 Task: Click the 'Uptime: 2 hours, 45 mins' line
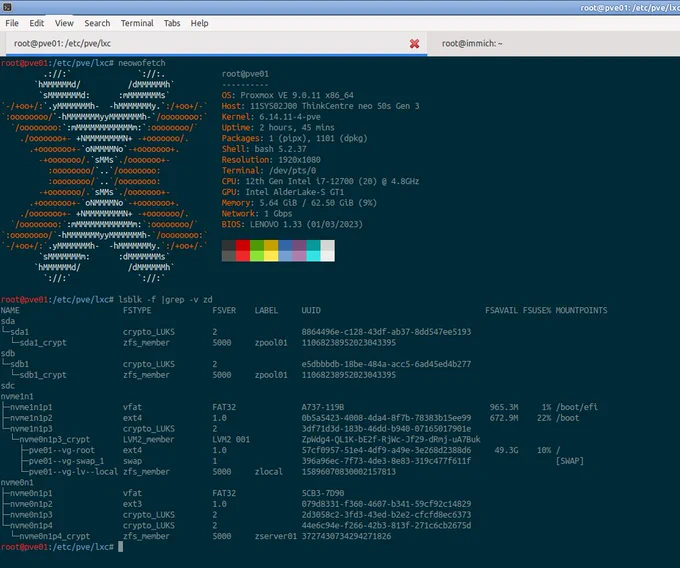tap(278, 128)
